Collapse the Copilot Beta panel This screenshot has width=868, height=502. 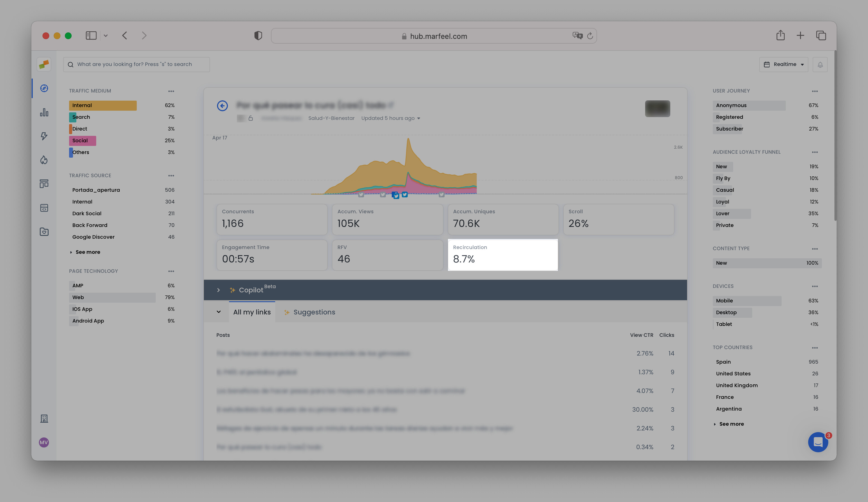point(218,290)
